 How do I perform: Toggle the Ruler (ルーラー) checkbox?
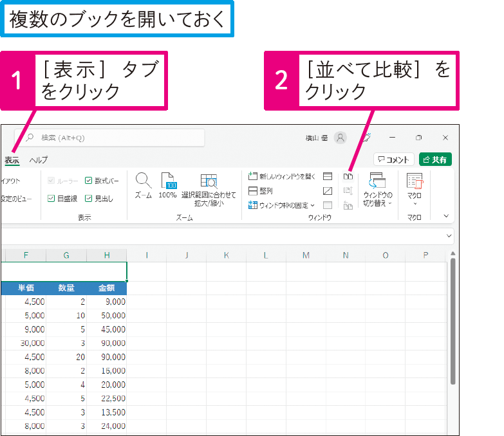point(51,181)
